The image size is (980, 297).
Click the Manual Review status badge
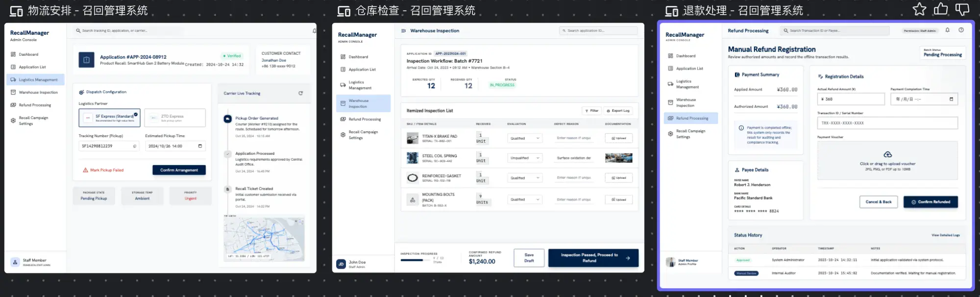point(746,273)
